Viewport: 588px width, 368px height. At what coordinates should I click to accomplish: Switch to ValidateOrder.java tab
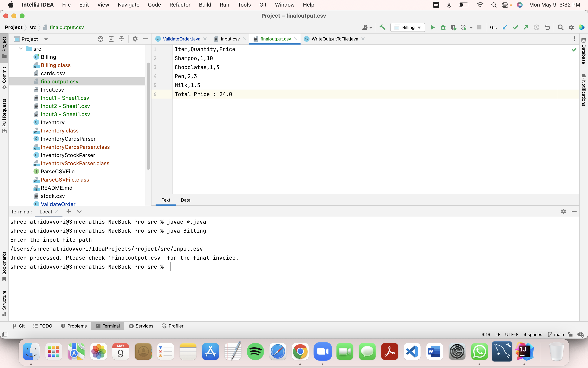coord(181,39)
